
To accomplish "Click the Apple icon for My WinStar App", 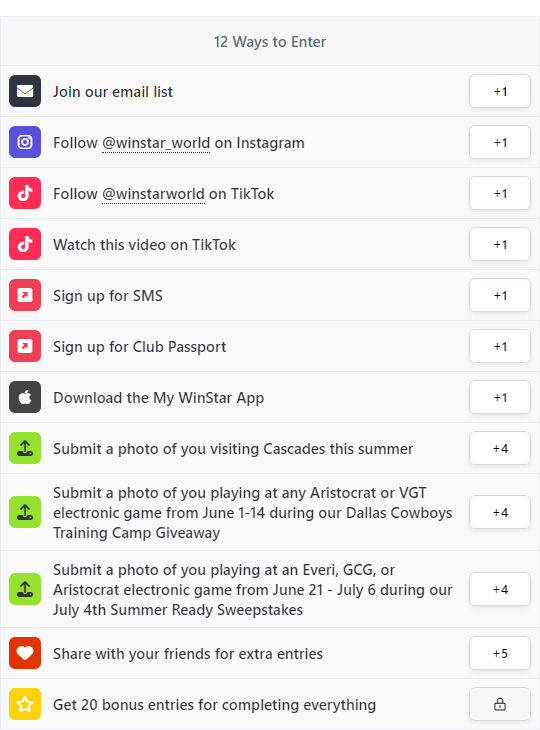I will coord(25,397).
